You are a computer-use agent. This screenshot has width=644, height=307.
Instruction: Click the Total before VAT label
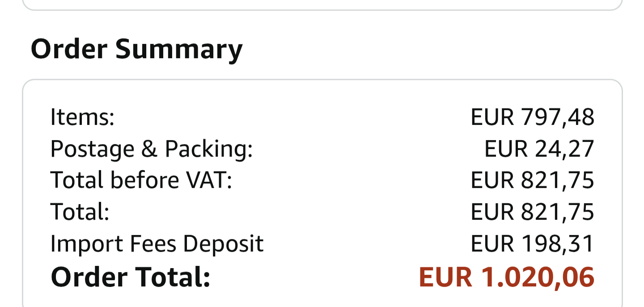click(x=141, y=180)
